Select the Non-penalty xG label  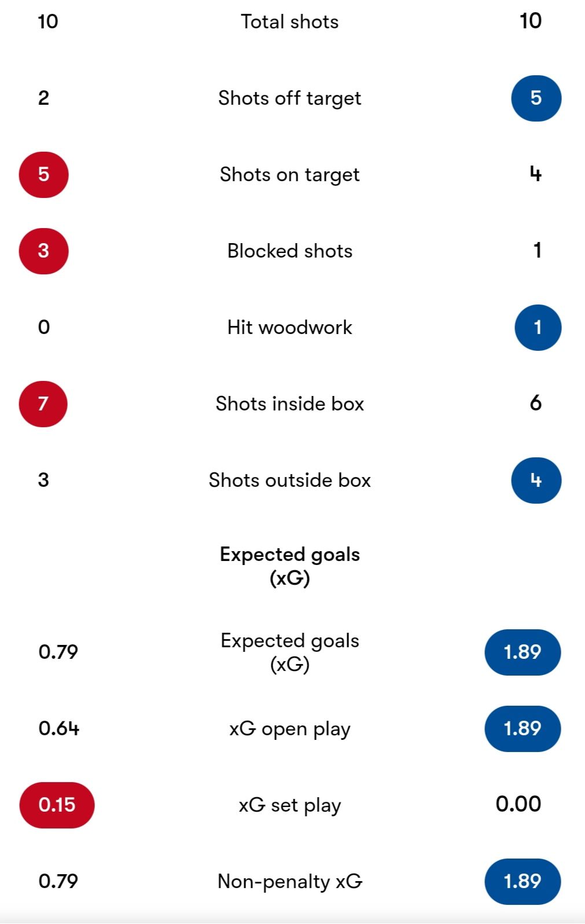pyautogui.click(x=290, y=882)
